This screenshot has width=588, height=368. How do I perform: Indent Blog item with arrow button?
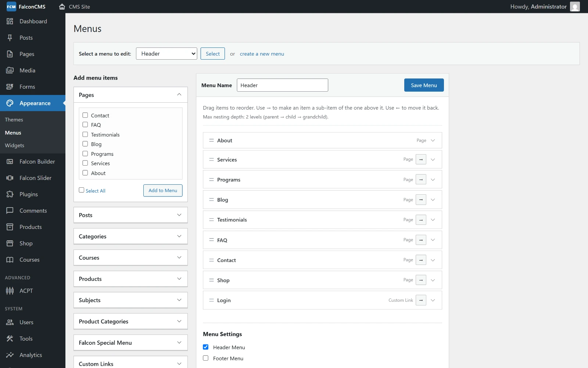[x=421, y=200]
